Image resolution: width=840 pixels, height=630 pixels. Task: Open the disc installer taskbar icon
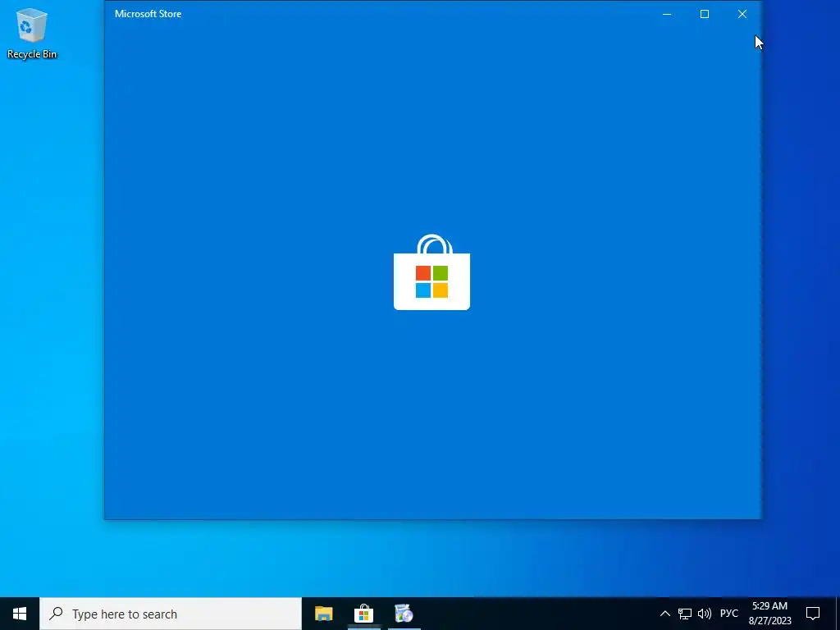(404, 614)
